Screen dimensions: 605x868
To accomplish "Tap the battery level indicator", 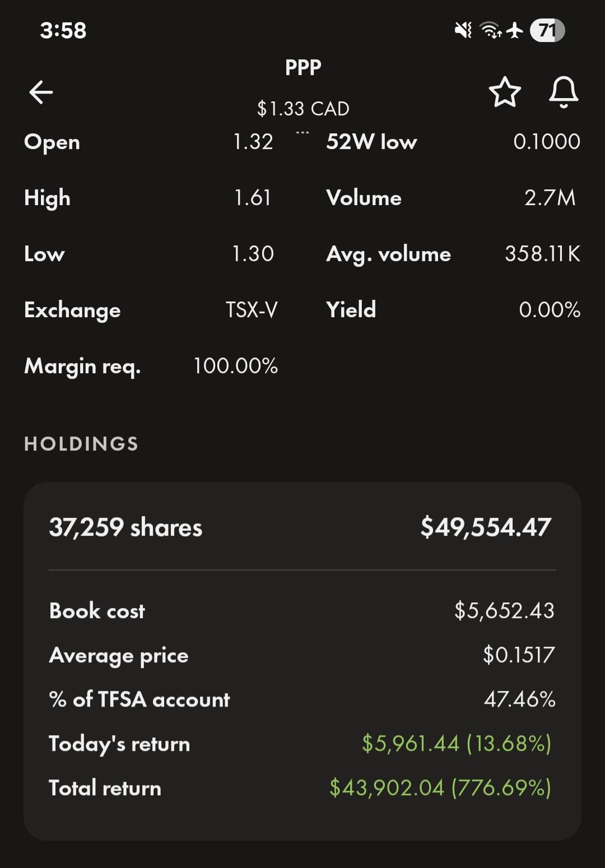I will (x=547, y=30).
